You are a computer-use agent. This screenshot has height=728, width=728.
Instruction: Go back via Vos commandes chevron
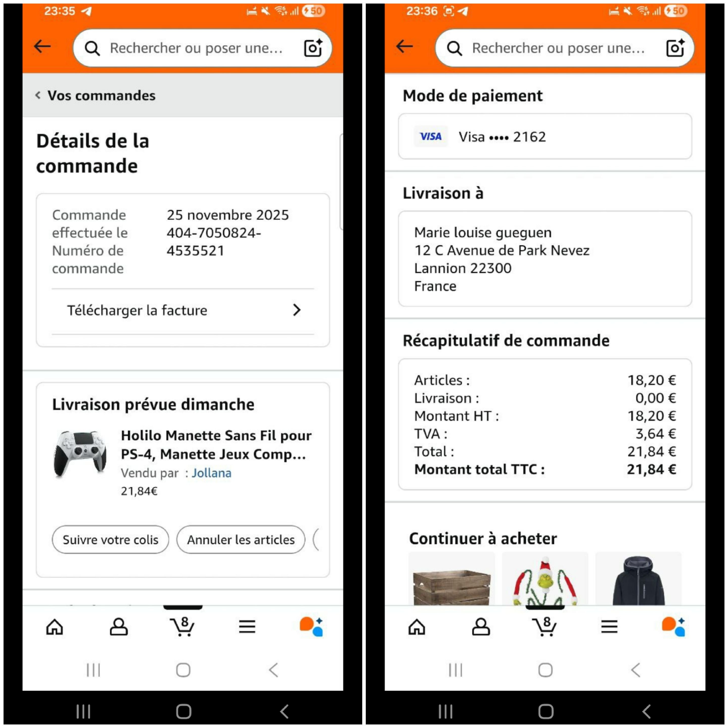tap(38, 95)
